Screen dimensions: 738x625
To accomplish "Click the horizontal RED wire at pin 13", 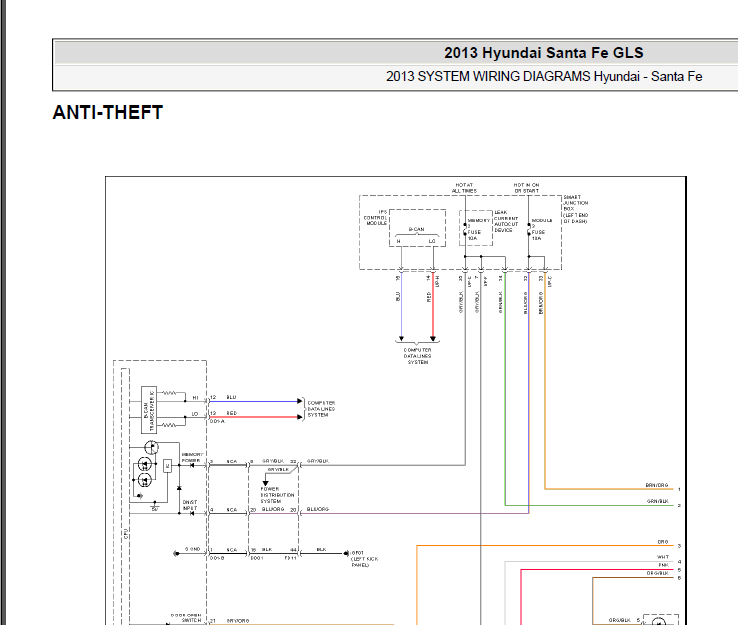I will [x=255, y=417].
